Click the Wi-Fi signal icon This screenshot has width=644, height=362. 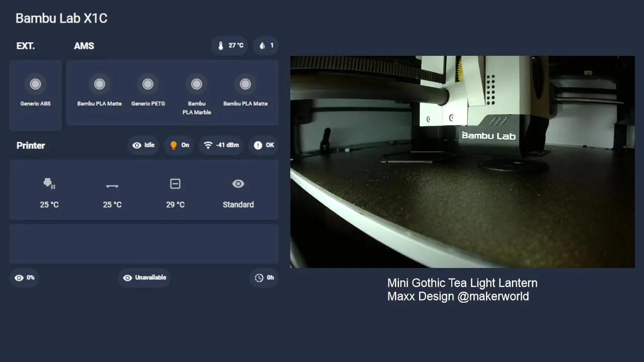(208, 145)
